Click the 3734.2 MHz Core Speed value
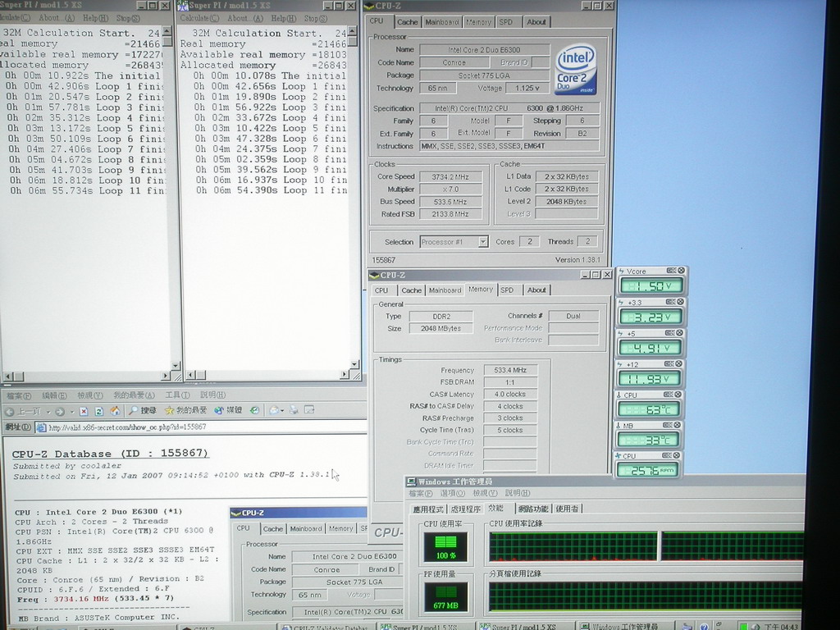840x630 pixels. (450, 177)
